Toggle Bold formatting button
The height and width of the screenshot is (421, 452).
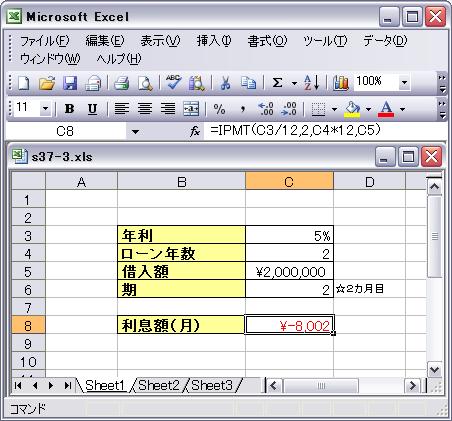tap(69, 109)
